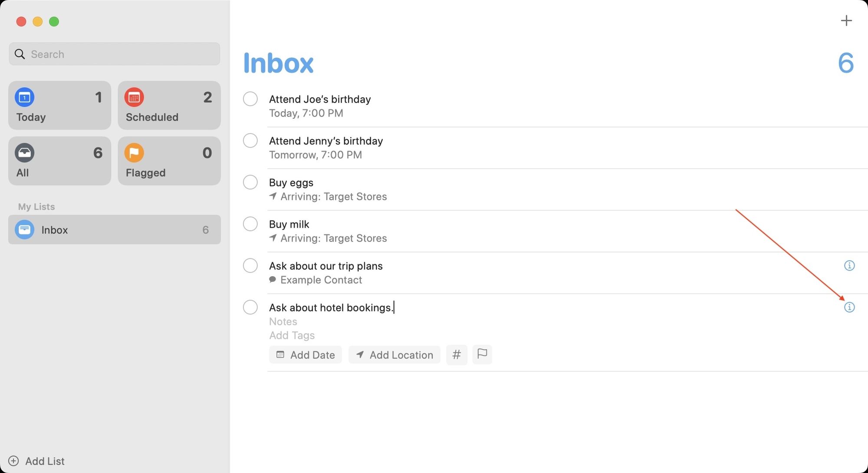Click the Search field in sidebar
Image resolution: width=868 pixels, height=473 pixels.
point(114,54)
